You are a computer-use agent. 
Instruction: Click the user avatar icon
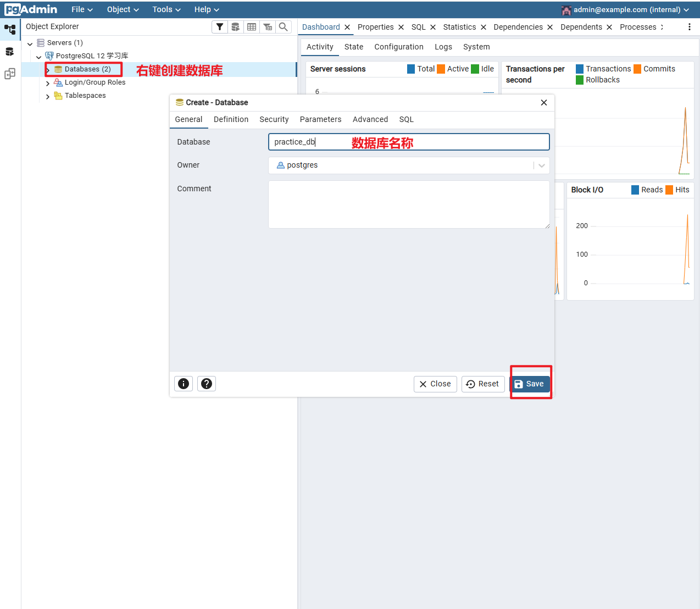pyautogui.click(x=566, y=10)
